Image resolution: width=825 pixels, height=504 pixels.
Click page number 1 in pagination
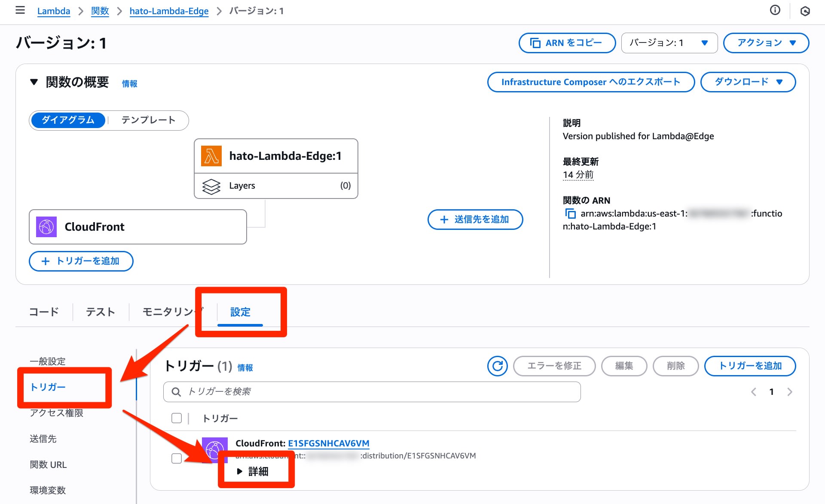[772, 392]
